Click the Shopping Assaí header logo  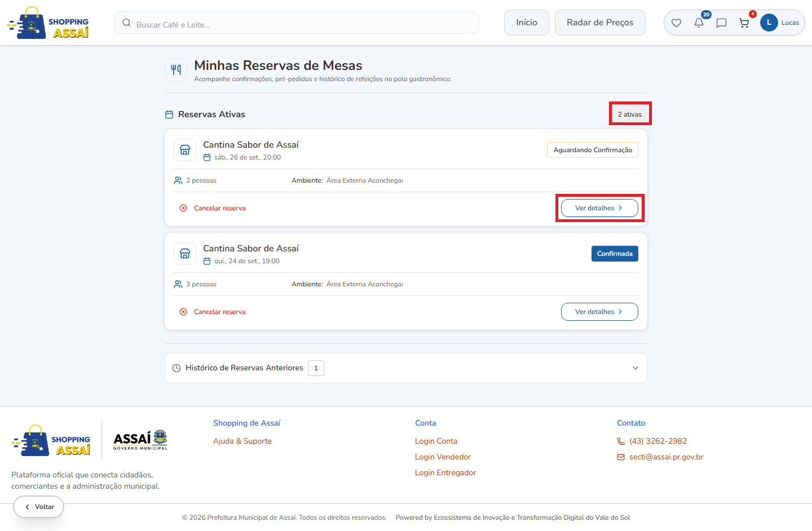point(48,23)
